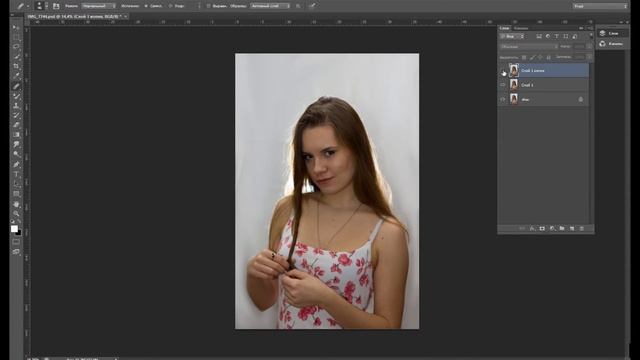Viewport: 640px width, 360px height.
Task: Select the Hand tool
Action: pyautogui.click(x=16, y=204)
